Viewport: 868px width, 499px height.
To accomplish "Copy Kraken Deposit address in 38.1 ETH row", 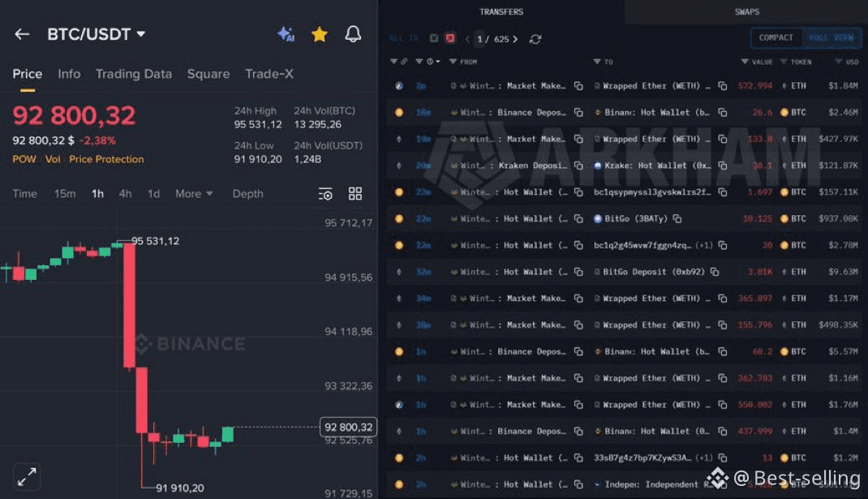I will point(578,166).
